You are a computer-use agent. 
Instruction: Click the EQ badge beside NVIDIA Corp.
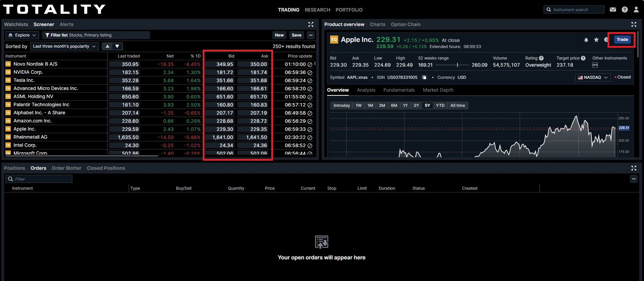[x=8, y=72]
